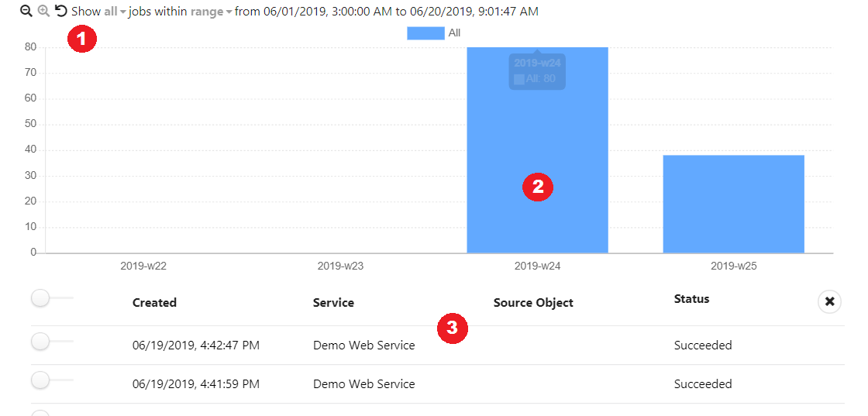Sort by the Created column header

[154, 303]
